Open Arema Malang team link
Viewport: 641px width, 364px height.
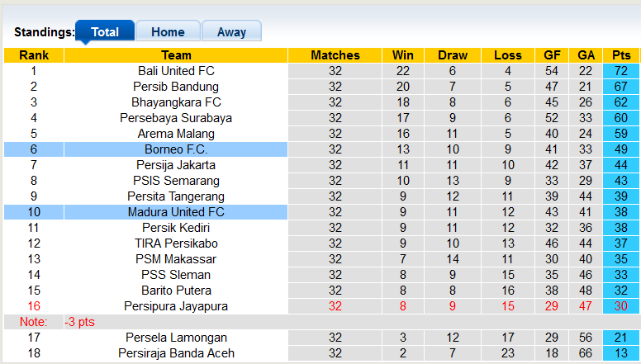176,134
